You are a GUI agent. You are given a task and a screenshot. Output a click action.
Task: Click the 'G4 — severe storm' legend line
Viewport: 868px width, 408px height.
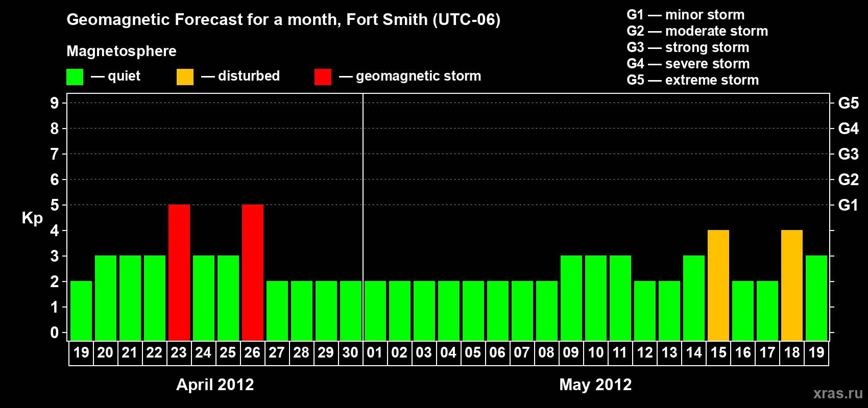(688, 64)
